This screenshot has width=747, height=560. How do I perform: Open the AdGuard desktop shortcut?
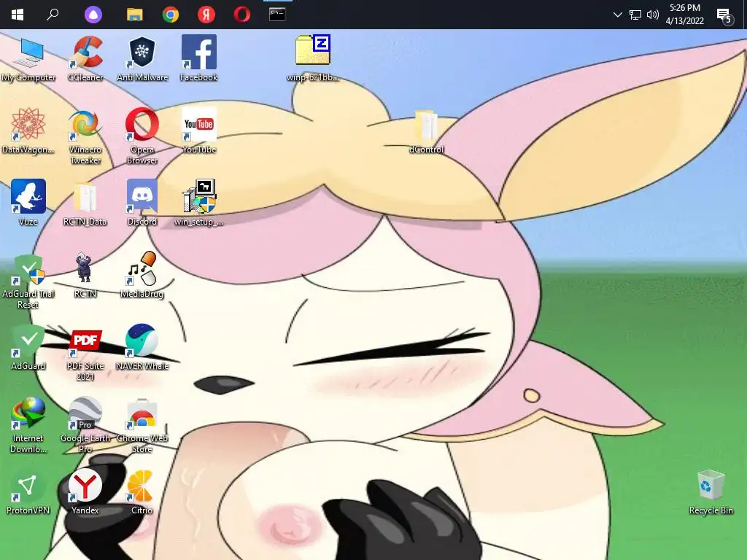[x=28, y=347]
